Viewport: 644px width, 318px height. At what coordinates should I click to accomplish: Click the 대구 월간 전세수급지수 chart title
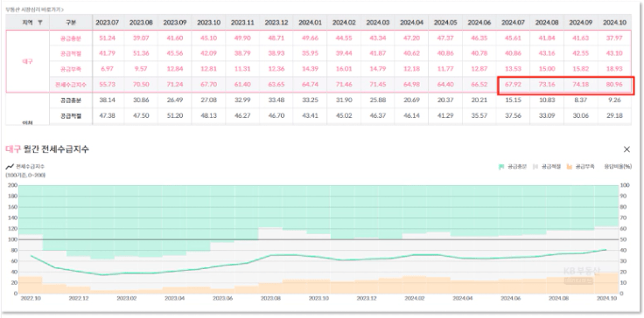click(47, 149)
